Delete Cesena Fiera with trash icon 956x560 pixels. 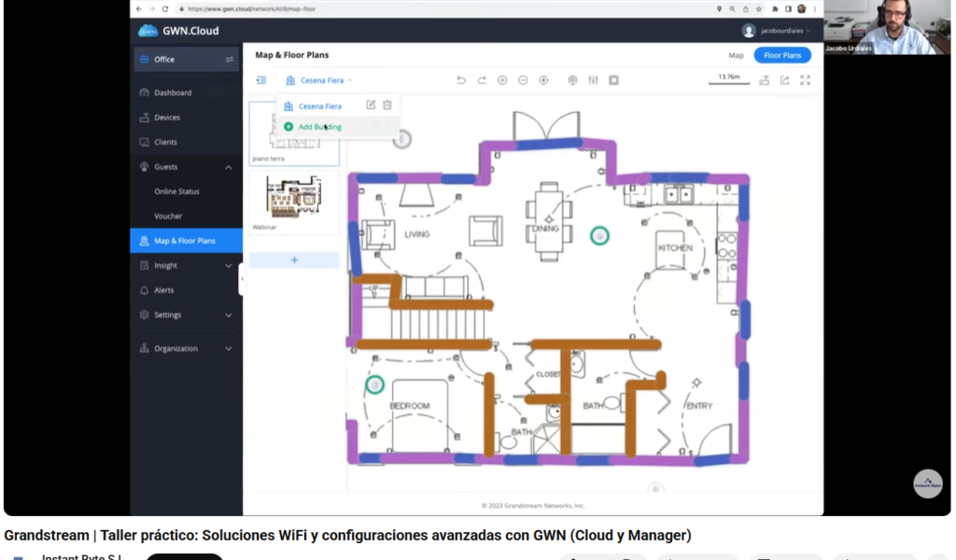pyautogui.click(x=387, y=105)
